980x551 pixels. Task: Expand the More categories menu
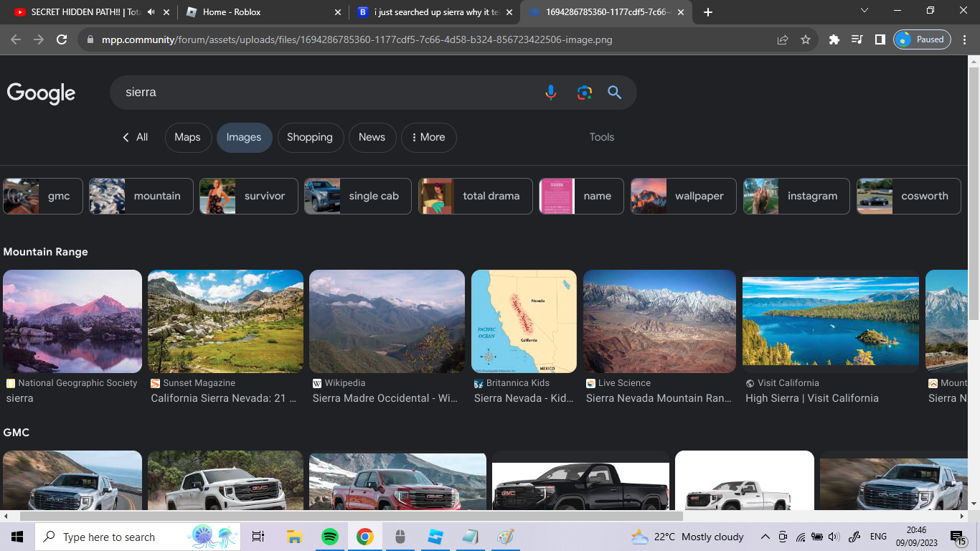(x=428, y=137)
